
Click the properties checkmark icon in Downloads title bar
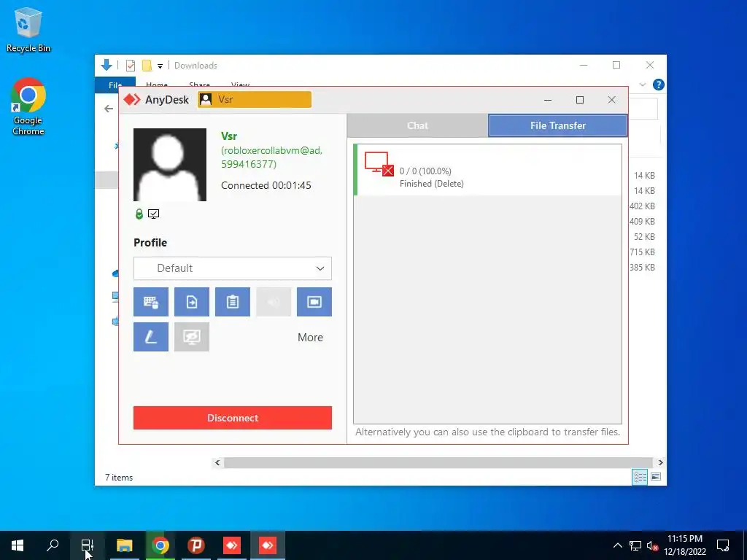[130, 65]
